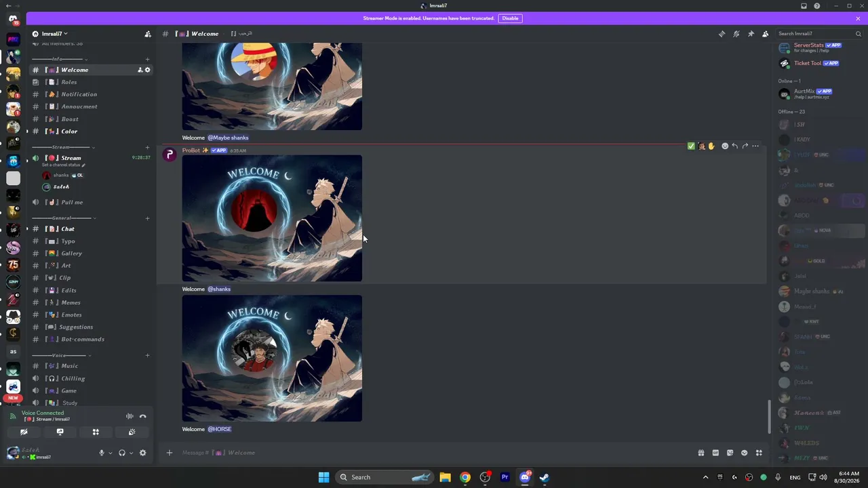Reply to the ProBot message
Image resolution: width=868 pixels, height=488 pixels.
pos(734,146)
